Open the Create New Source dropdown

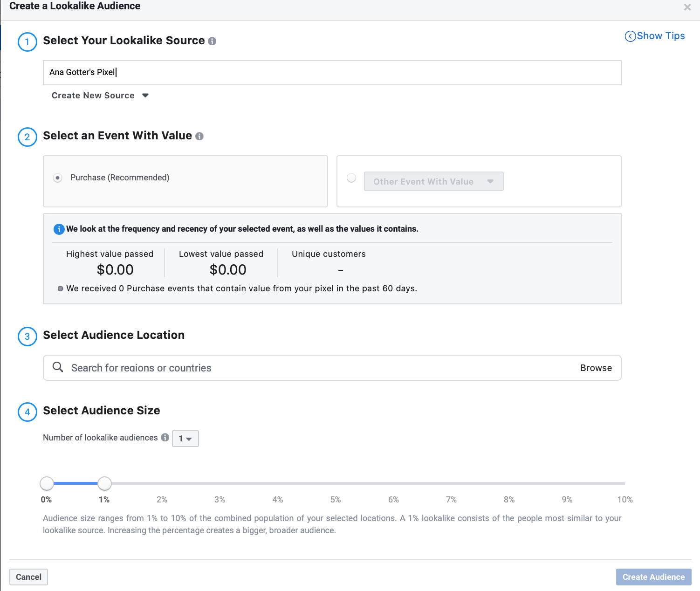[99, 95]
